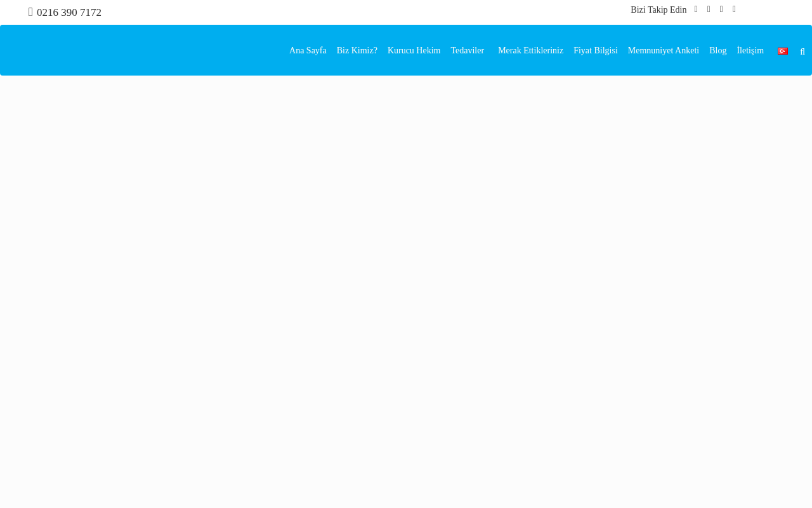The width and height of the screenshot is (812, 508).
Task: Click the Turkish flag language switcher
Action: [783, 51]
